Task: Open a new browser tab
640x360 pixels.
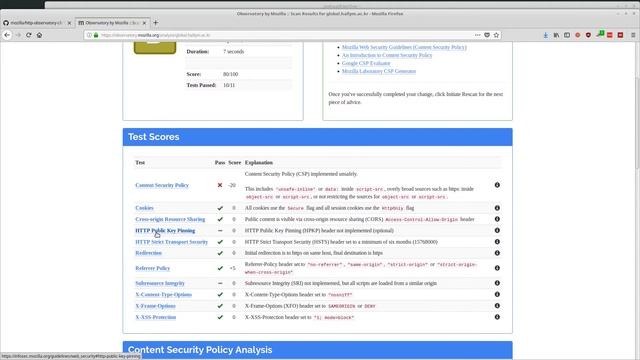Action: 156,23
